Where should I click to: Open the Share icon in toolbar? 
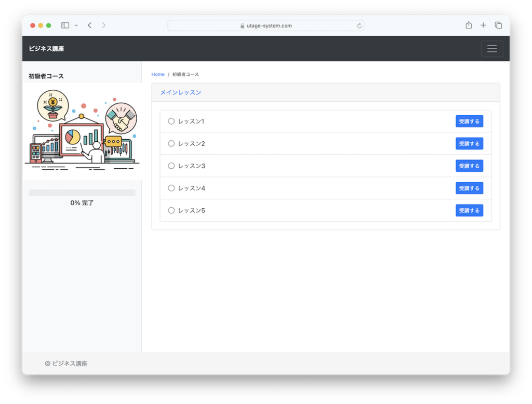[468, 25]
